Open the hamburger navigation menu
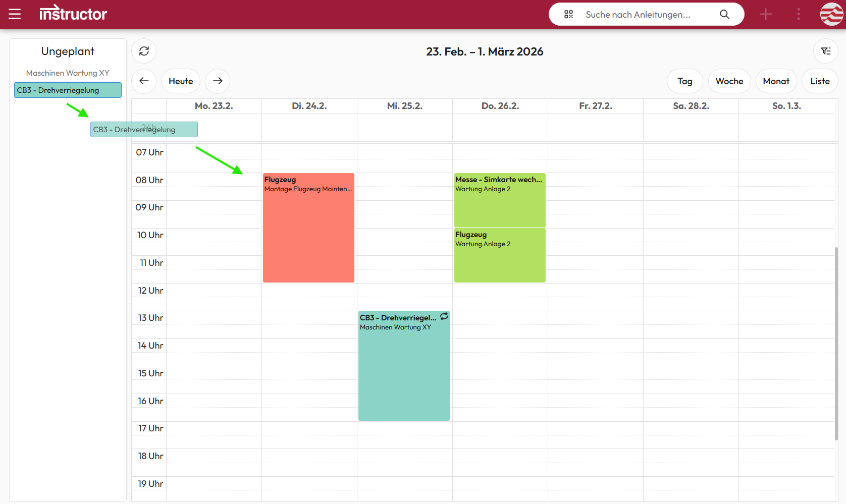846x504 pixels. (x=15, y=14)
